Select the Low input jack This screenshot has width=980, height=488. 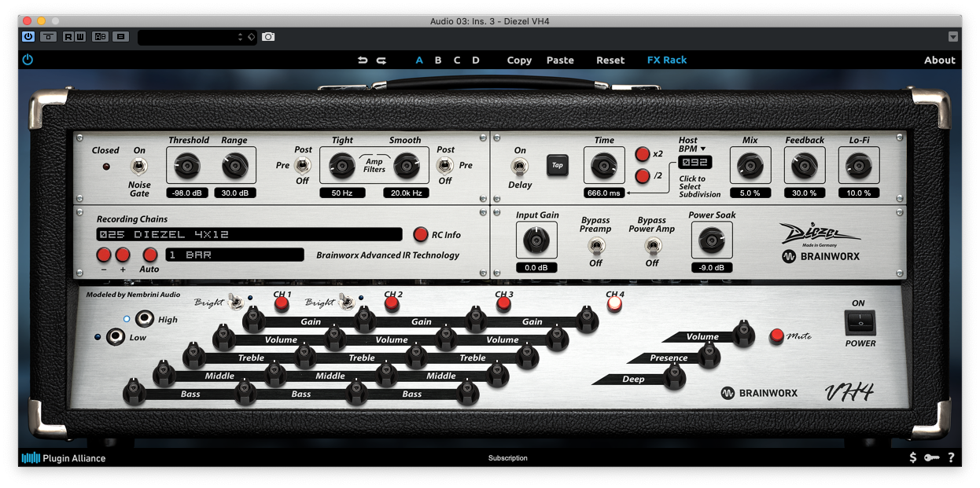pyautogui.click(x=116, y=337)
